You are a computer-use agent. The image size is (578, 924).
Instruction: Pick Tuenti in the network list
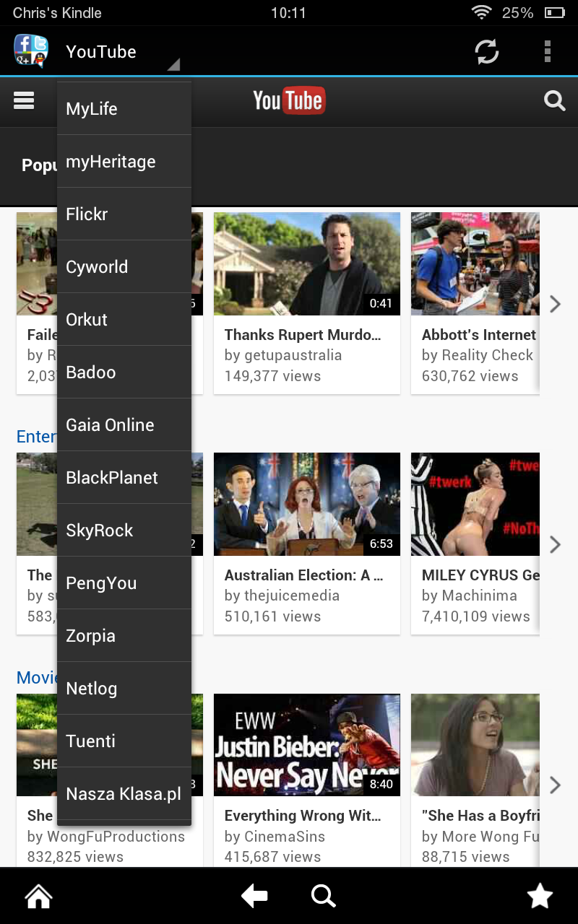[x=124, y=741]
